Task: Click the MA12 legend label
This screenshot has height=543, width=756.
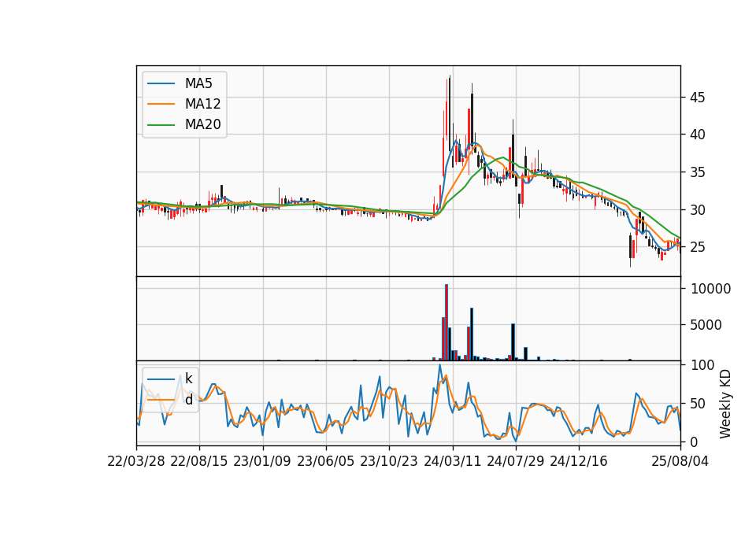Action: 202,104
